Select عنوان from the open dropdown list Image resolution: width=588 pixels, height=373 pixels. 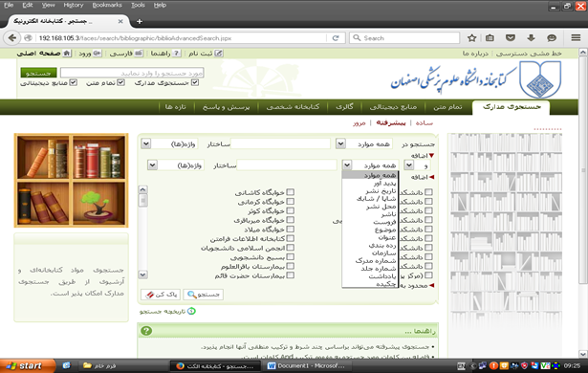pos(387,237)
